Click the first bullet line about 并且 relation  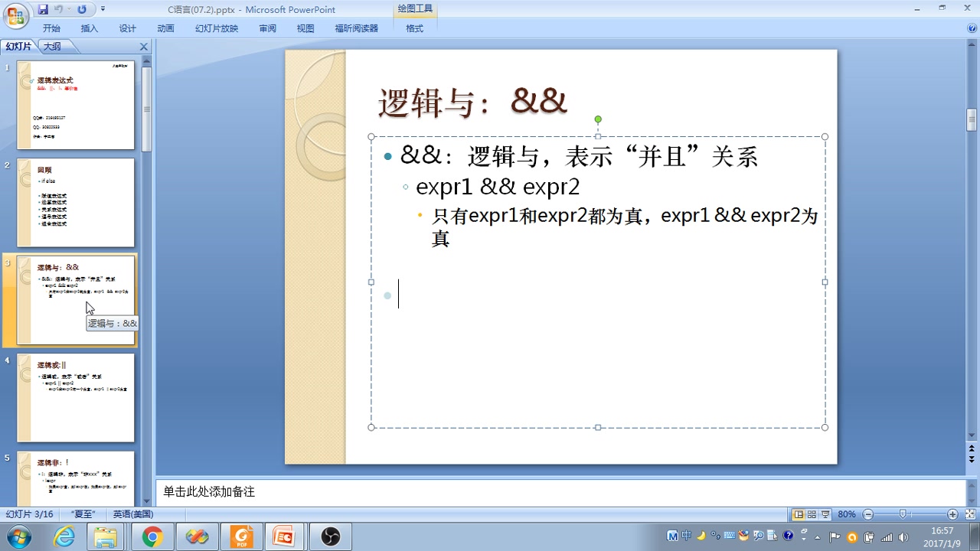click(x=579, y=156)
